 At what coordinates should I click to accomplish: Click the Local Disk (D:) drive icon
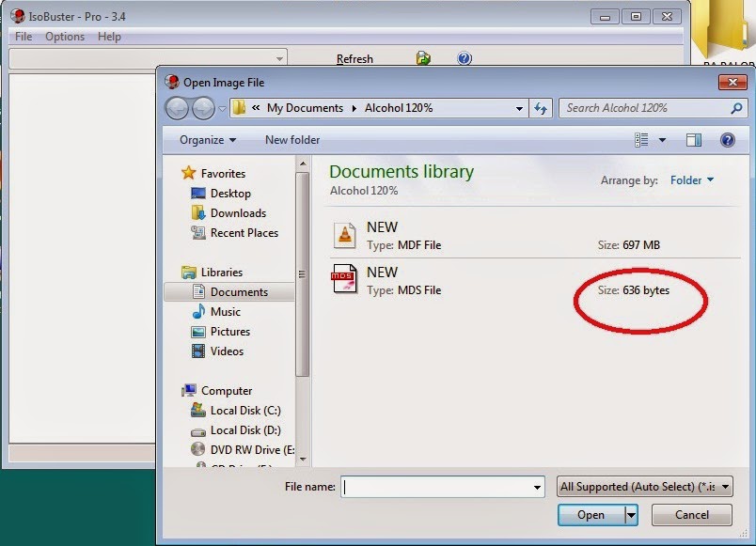pyautogui.click(x=198, y=431)
